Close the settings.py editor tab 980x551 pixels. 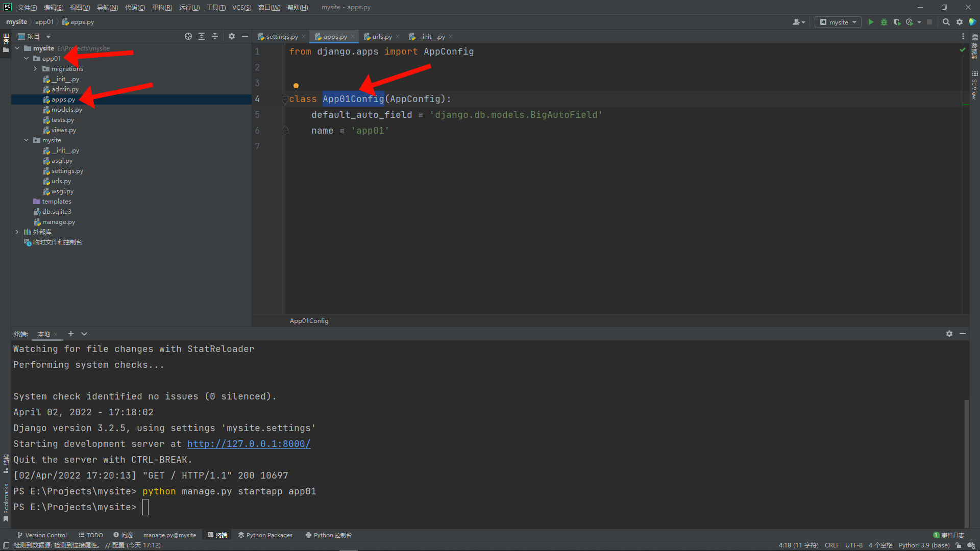(304, 37)
